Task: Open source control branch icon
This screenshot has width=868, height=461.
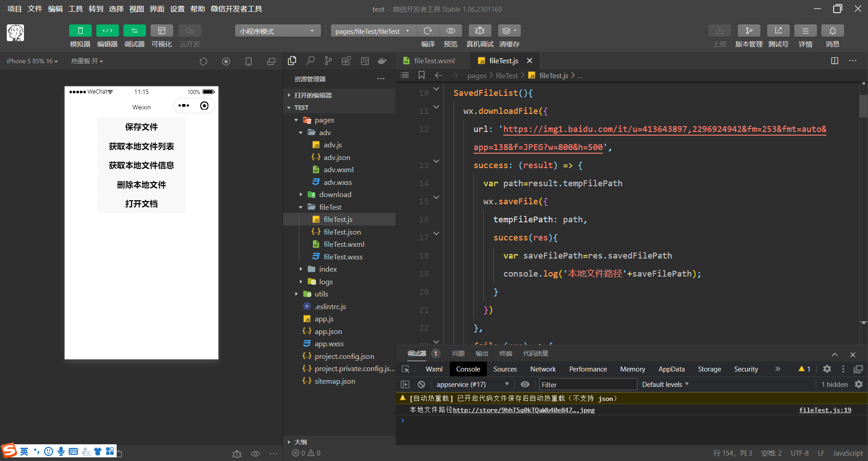Action: coord(328,61)
